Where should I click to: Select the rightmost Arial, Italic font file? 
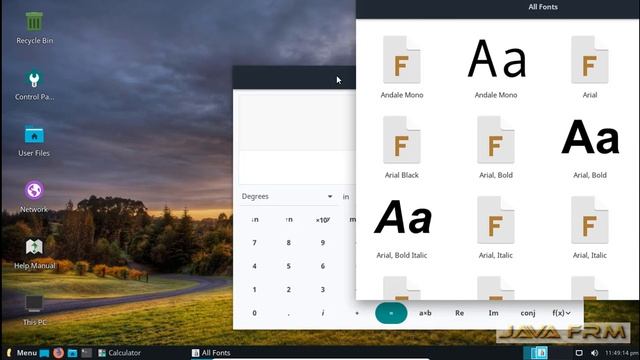(590, 228)
